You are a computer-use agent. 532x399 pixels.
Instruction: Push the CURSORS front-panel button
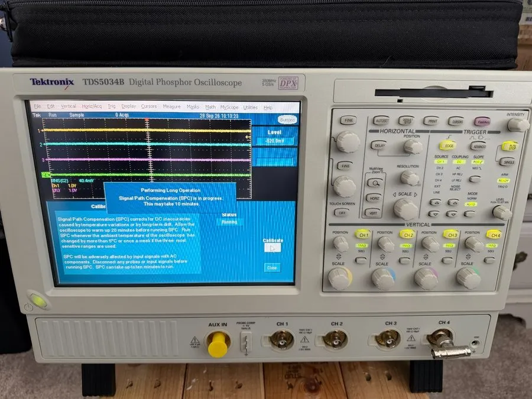coord(456,121)
